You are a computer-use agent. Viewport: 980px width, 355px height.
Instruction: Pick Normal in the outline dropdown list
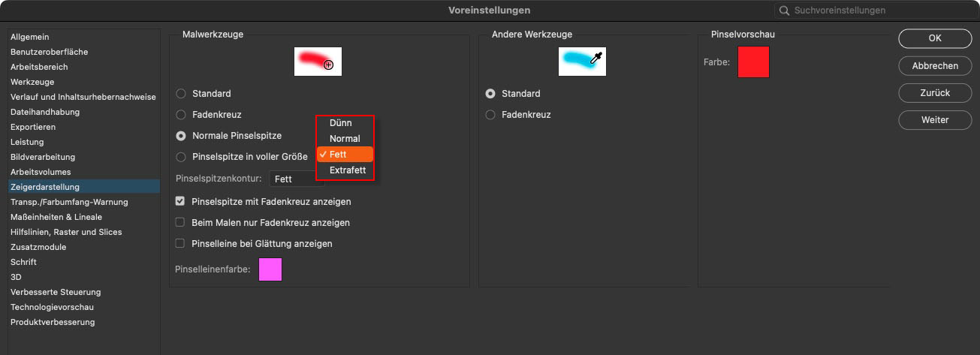(x=345, y=139)
